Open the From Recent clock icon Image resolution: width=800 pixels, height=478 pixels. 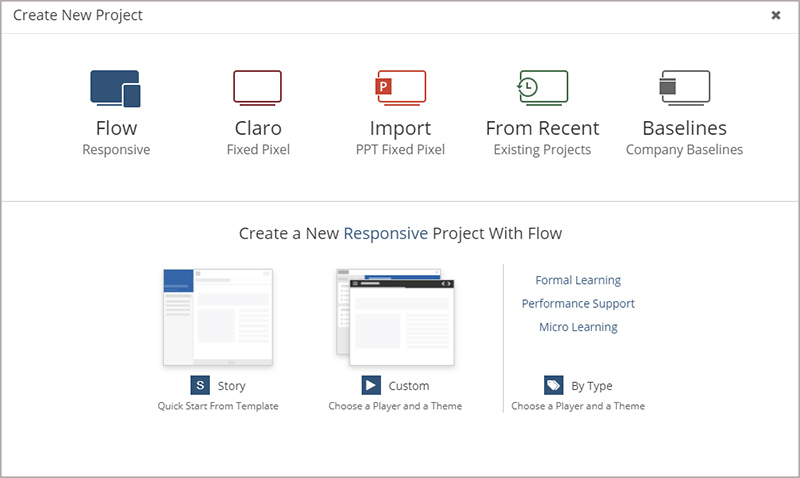(542, 87)
